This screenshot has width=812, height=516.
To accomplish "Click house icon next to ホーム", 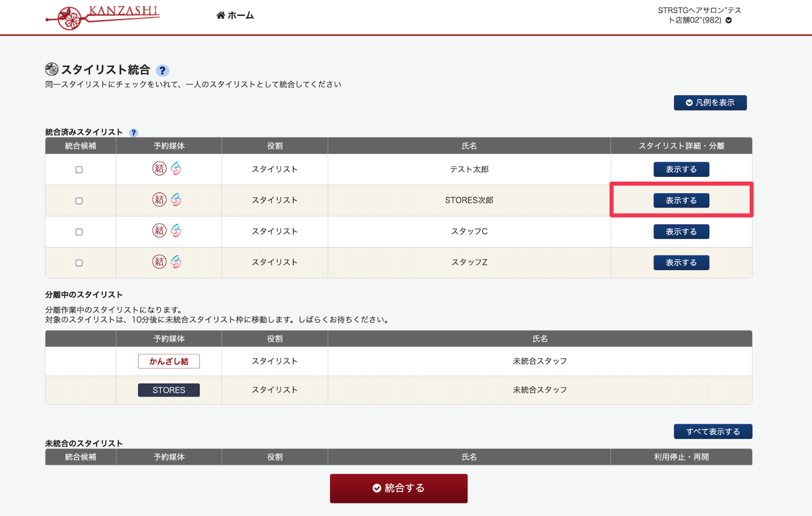I will 220,15.
